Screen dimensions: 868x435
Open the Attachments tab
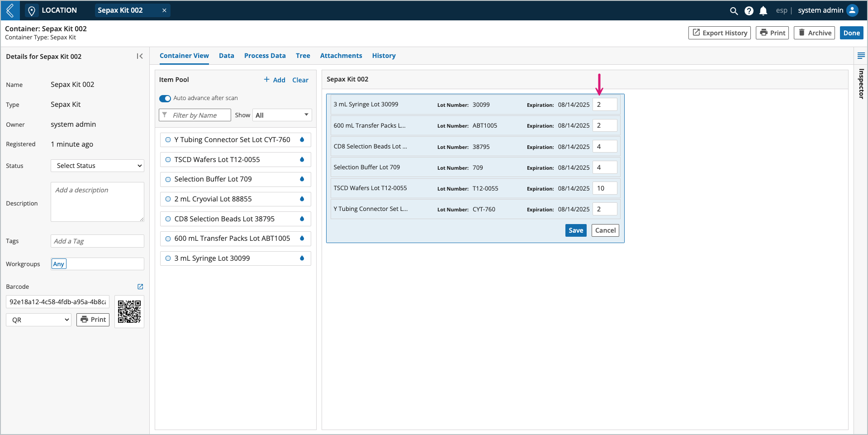341,56
